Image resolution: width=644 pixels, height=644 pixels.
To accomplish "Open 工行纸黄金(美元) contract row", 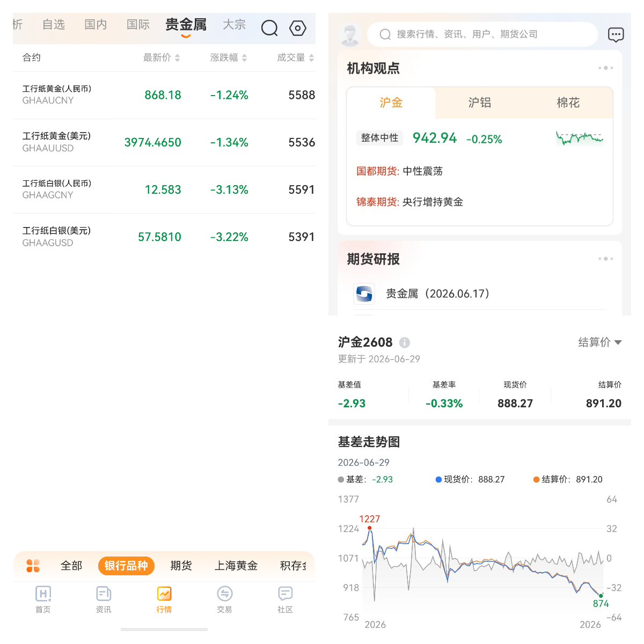I will point(164,142).
